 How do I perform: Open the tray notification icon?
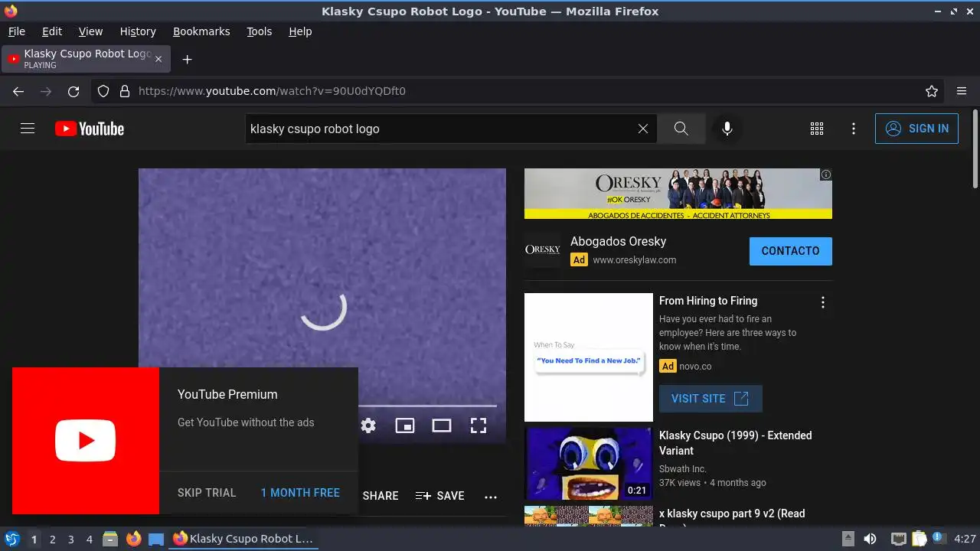pyautogui.click(x=939, y=539)
